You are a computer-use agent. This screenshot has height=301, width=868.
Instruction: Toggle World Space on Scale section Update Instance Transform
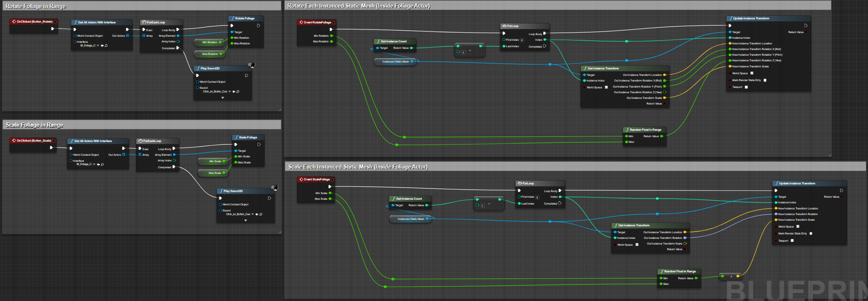tap(797, 226)
